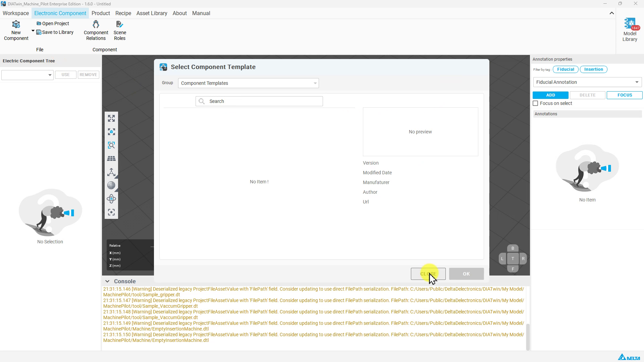Viewport: 644px width, 362px height.
Task: Collapse the Console panel
Action: click(x=107, y=281)
